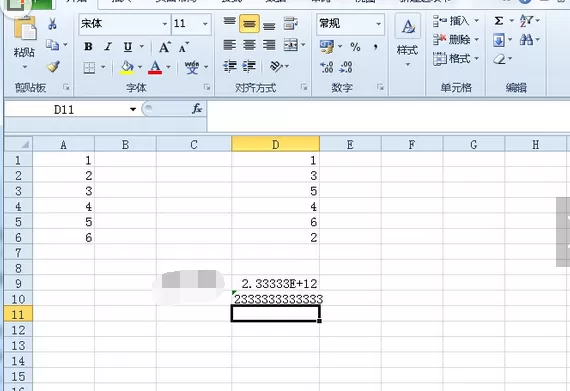This screenshot has width=570, height=391.
Task: Open fill color dropdown arrow
Action: [140, 67]
